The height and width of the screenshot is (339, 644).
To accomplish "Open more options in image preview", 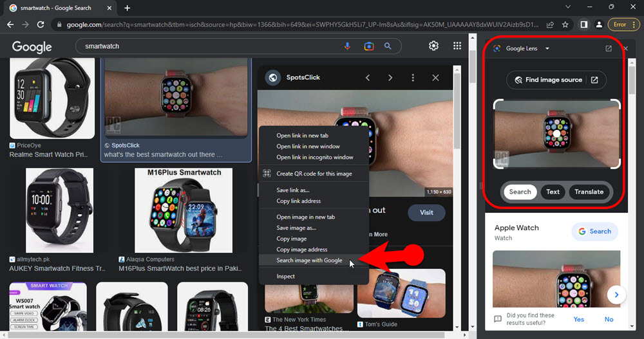I will click(x=413, y=78).
